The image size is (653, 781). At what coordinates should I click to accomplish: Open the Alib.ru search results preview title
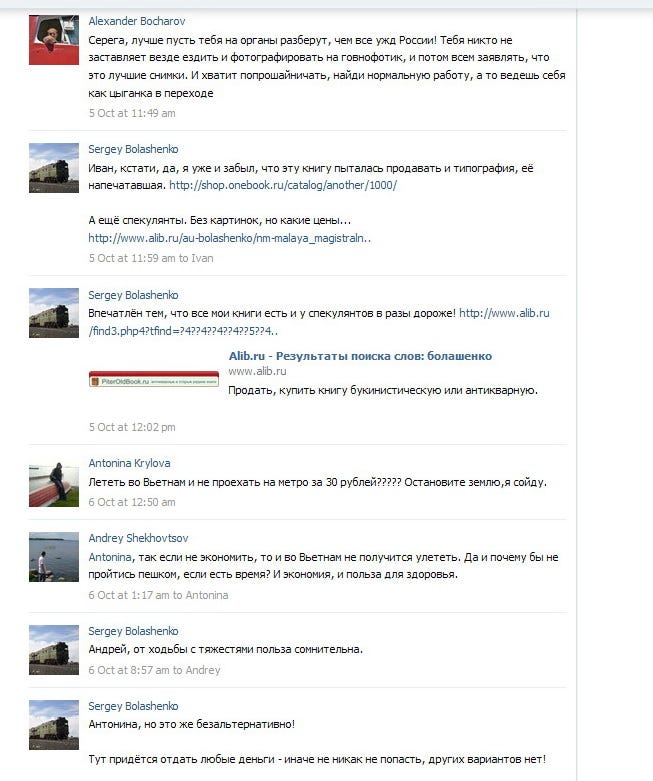click(x=360, y=356)
